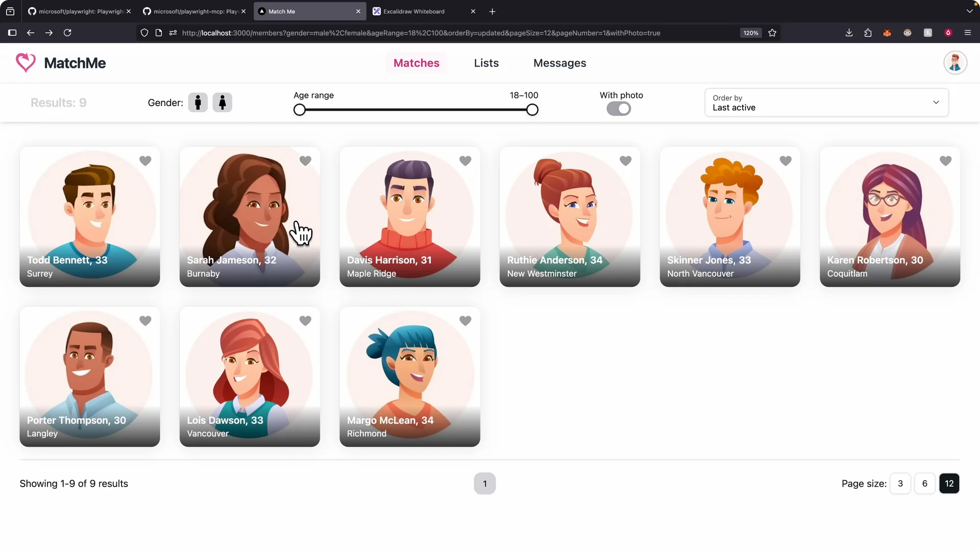The image size is (980, 551).
Task: Click the MatchMe heart logo
Action: [26, 63]
